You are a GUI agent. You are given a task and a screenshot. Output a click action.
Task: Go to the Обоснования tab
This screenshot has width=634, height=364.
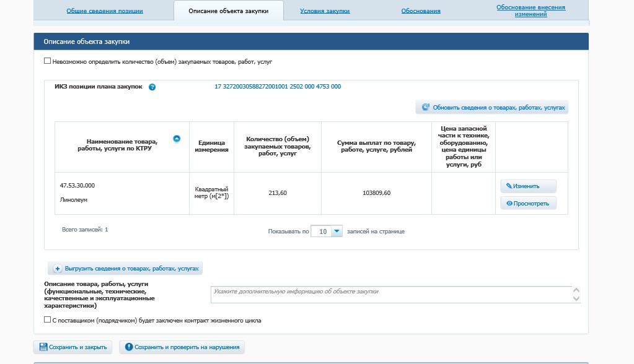coord(421,11)
